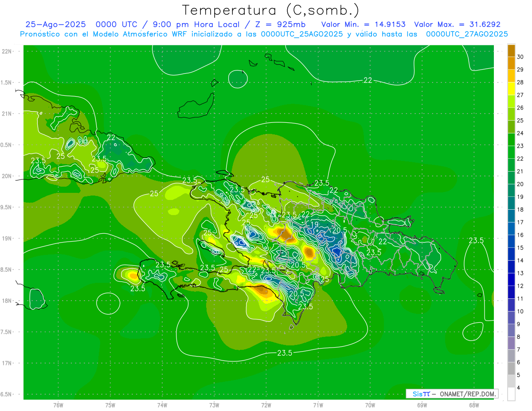The width and height of the screenshot is (532, 411).
Task: Click legend swatch between 21 and 22
Action: point(511,165)
